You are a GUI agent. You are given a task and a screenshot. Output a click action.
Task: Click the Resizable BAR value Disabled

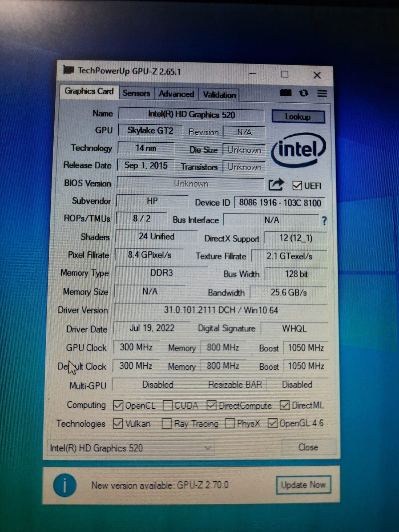coord(297,385)
